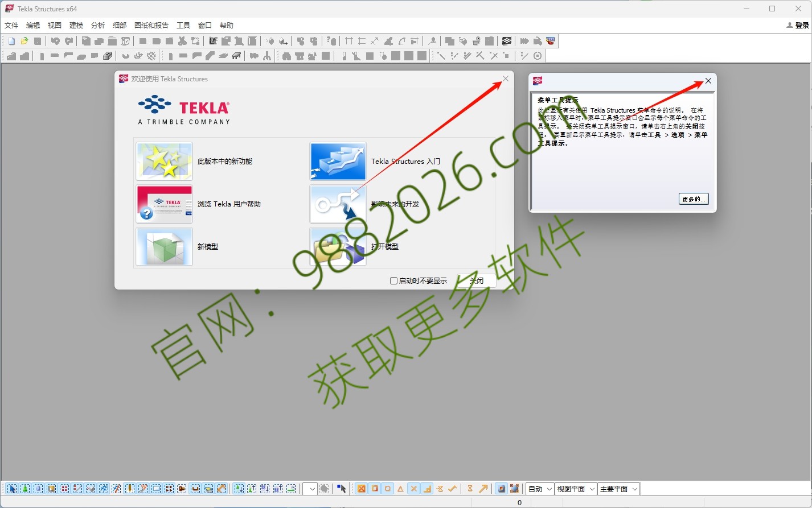Click the pushpin icon in top toolbar
The height and width of the screenshot is (508, 812).
coord(432,41)
